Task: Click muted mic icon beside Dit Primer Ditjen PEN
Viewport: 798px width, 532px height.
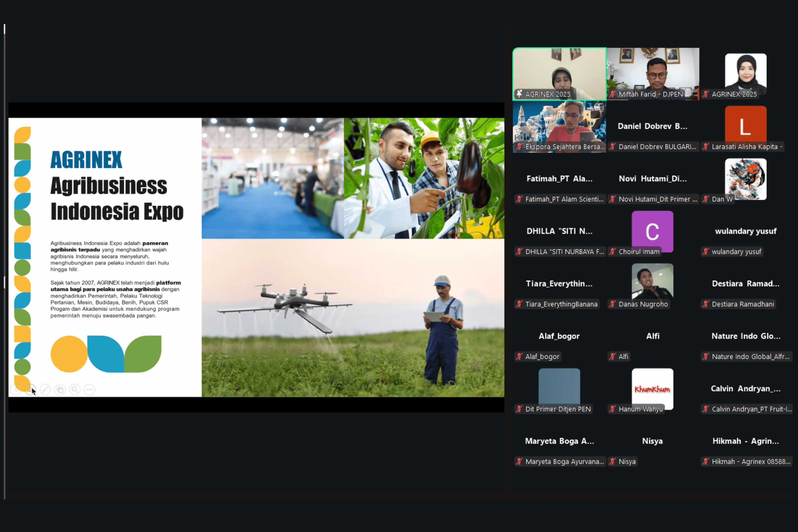Action: (519, 409)
